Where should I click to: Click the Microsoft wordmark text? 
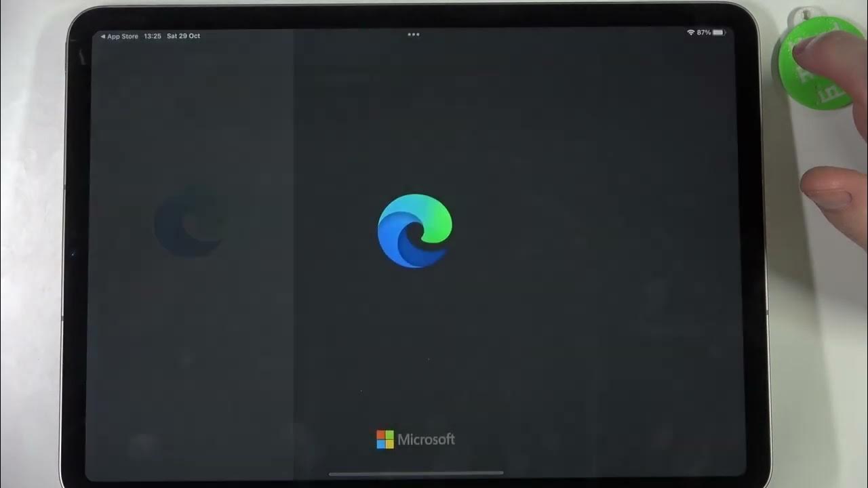click(426, 439)
